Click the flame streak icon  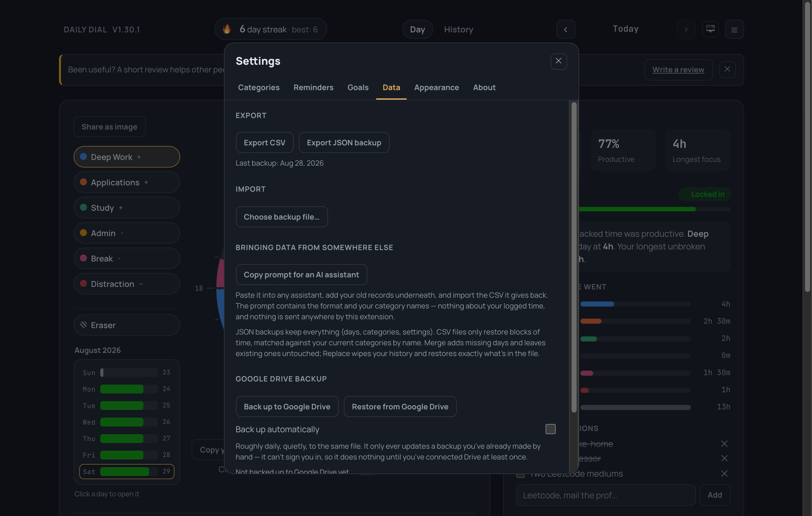point(227,29)
